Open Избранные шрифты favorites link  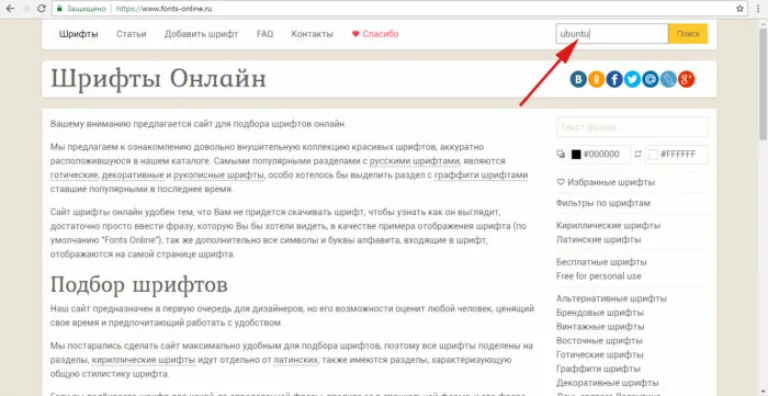coord(606,182)
